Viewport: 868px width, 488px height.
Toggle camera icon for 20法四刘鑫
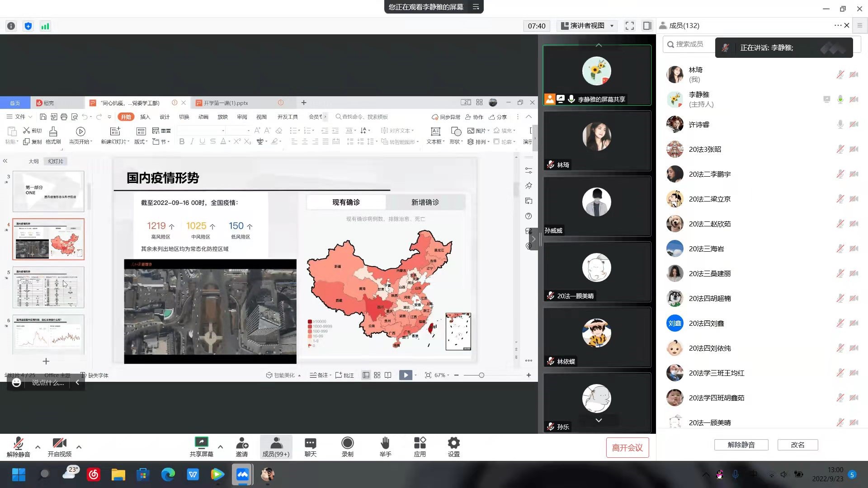(854, 323)
